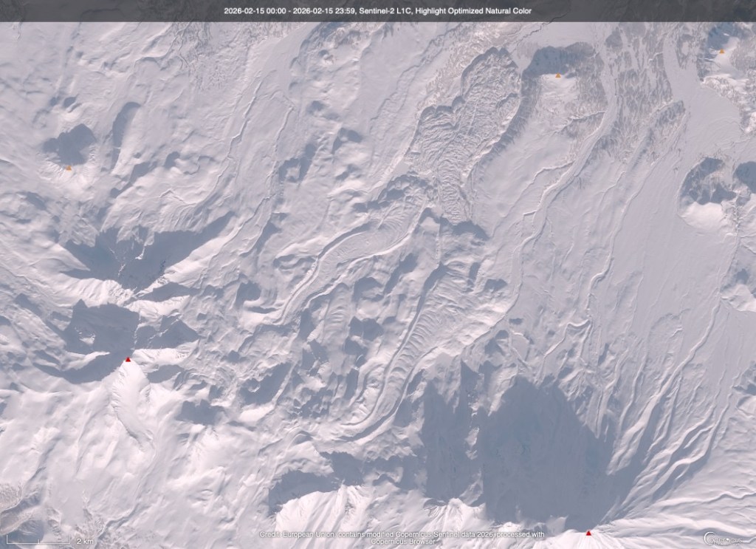The height and width of the screenshot is (549, 756).
Task: Select the orange volcano marker at top center
Action: tap(557, 75)
